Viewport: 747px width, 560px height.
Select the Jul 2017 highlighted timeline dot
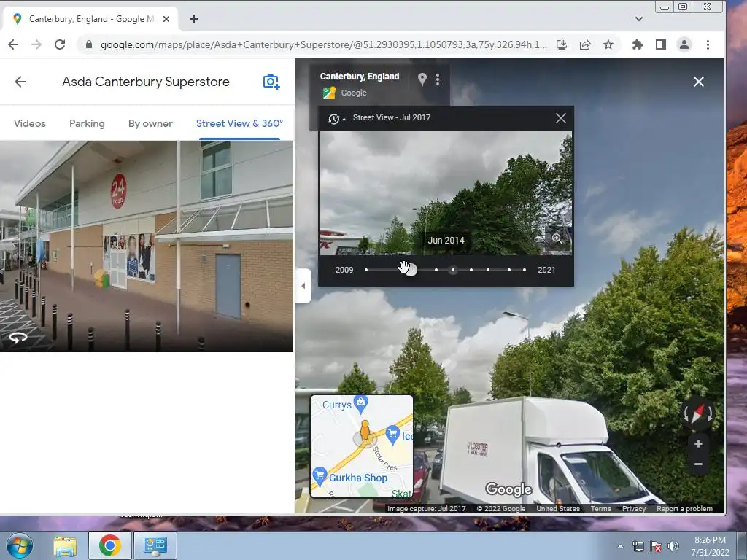pos(453,270)
